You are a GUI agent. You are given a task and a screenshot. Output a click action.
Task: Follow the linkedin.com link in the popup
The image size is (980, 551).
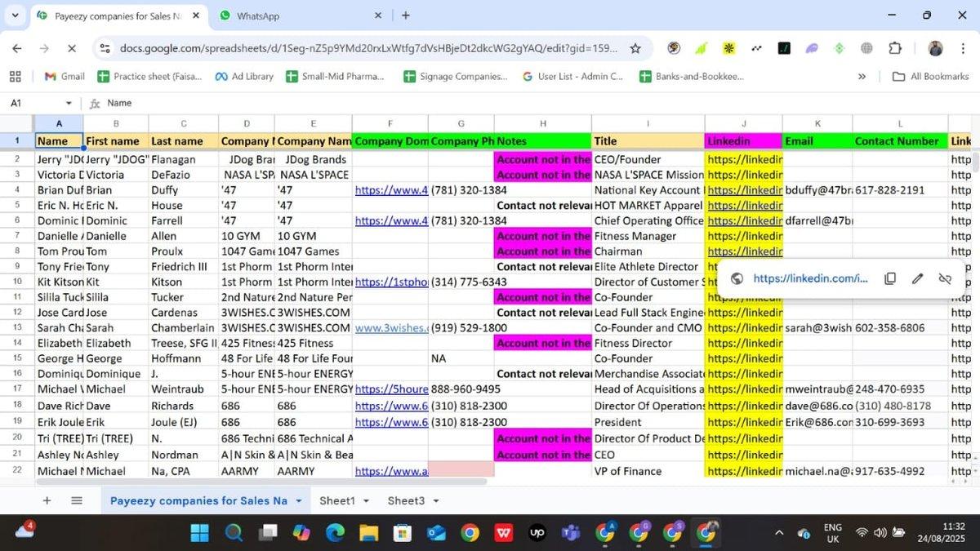click(810, 278)
